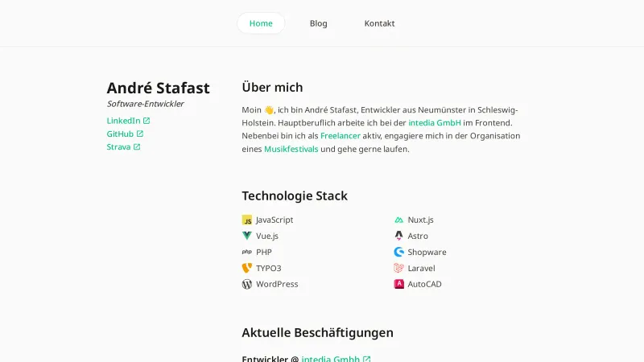Open the Musikfestivals link

[x=291, y=149]
